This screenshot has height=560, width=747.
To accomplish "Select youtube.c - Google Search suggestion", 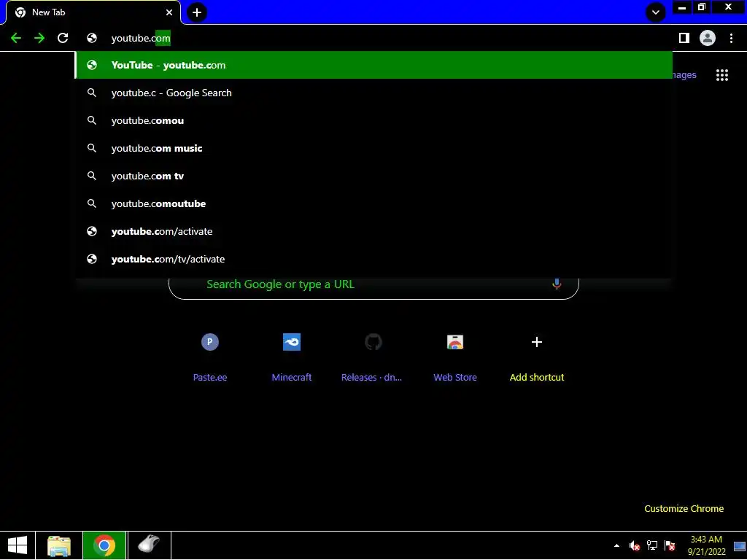I will click(374, 93).
